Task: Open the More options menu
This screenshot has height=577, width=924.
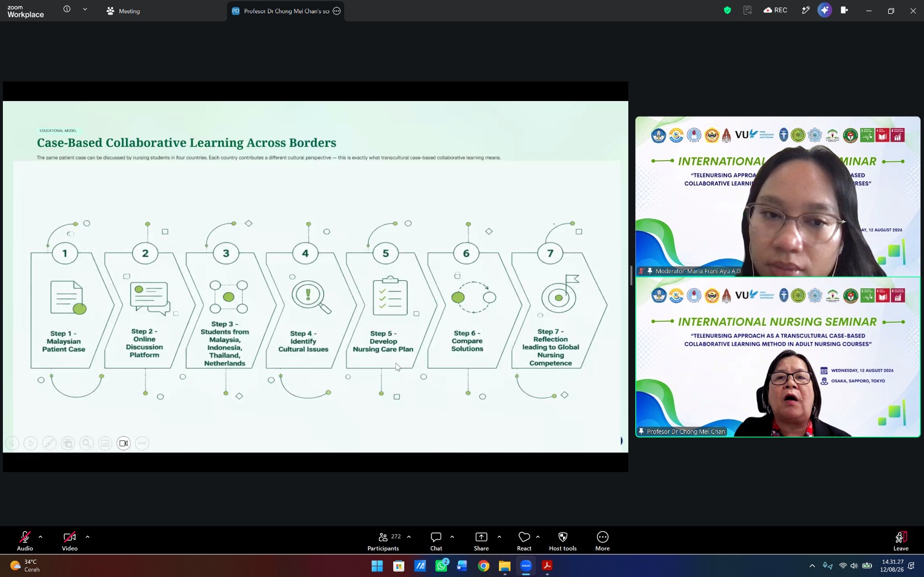Action: pyautogui.click(x=602, y=541)
